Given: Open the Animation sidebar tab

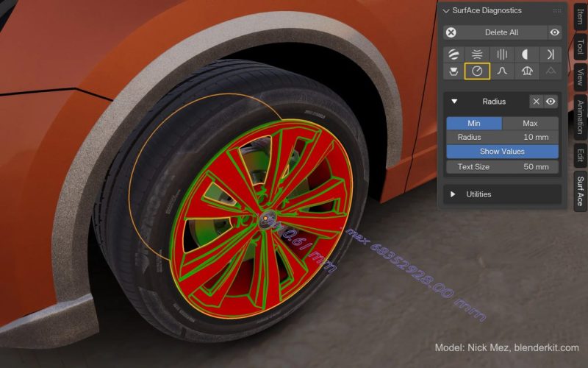Looking at the screenshot, I should point(580,116).
